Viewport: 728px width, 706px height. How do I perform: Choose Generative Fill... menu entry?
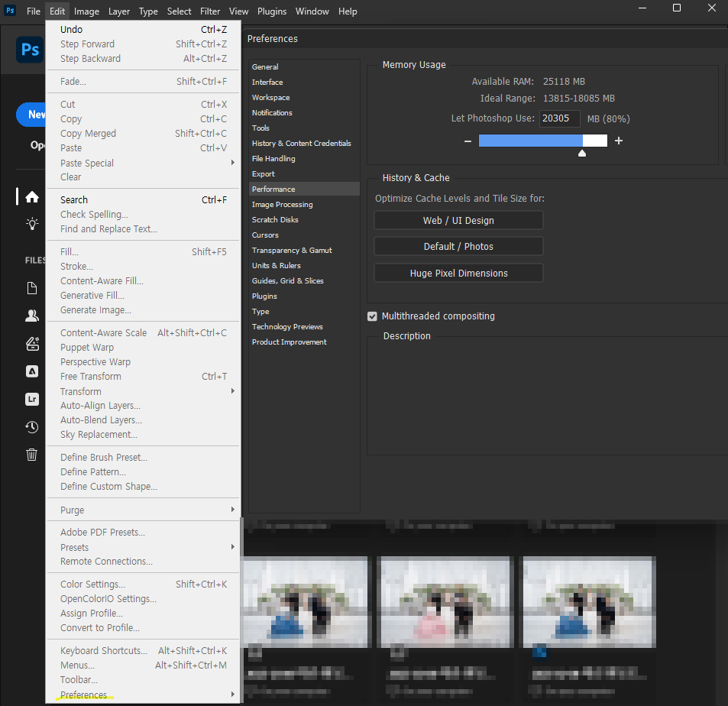(x=143, y=296)
